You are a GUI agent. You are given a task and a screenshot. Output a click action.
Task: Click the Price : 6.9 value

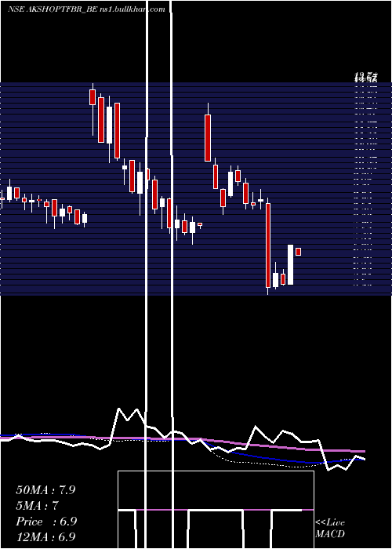tap(46, 522)
